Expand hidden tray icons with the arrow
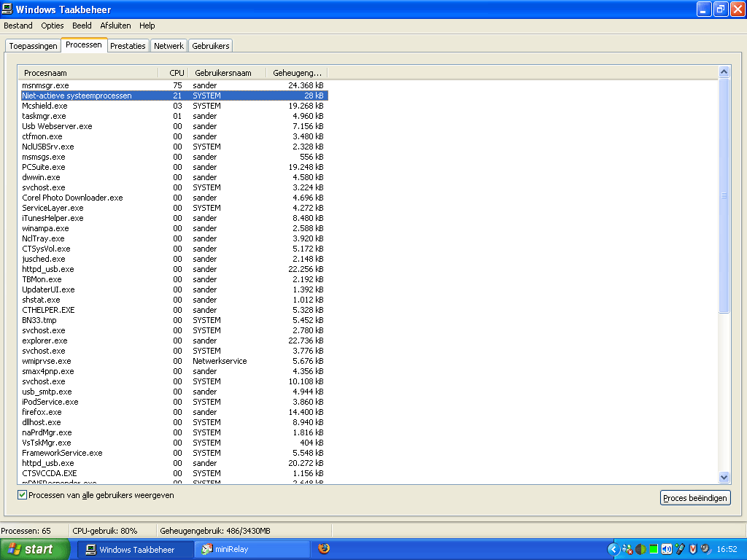The width and height of the screenshot is (747, 560). point(614,550)
